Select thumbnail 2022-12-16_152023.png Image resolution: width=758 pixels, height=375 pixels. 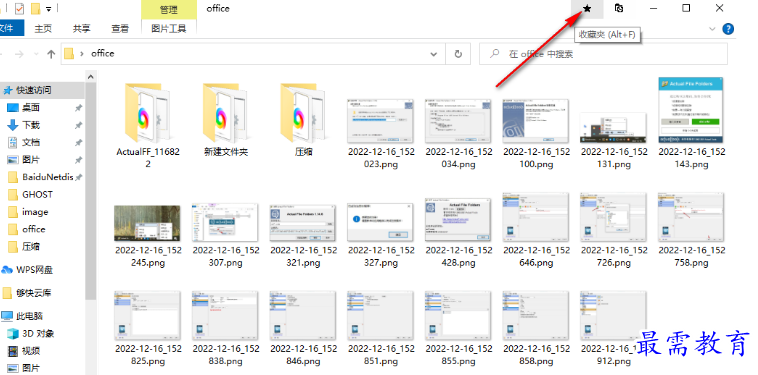click(x=381, y=133)
